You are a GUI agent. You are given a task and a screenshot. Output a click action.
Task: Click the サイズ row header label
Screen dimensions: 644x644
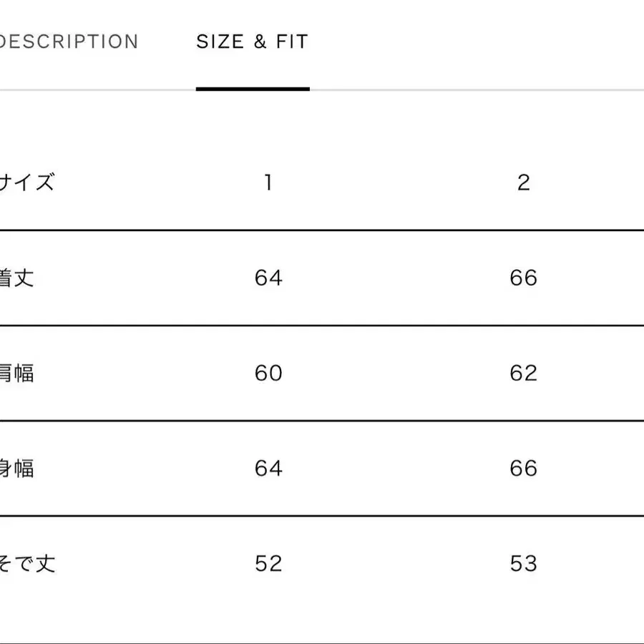(27, 182)
